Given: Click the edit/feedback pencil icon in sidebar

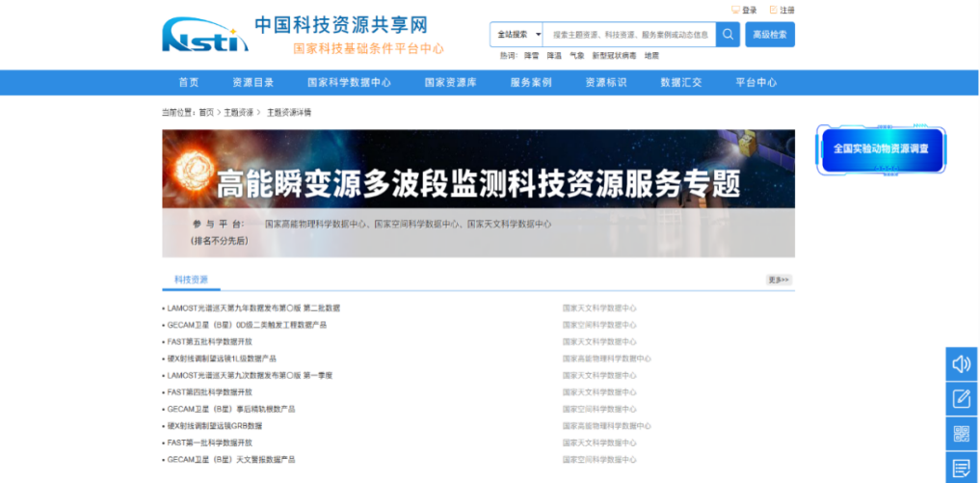Looking at the screenshot, I should 961,398.
